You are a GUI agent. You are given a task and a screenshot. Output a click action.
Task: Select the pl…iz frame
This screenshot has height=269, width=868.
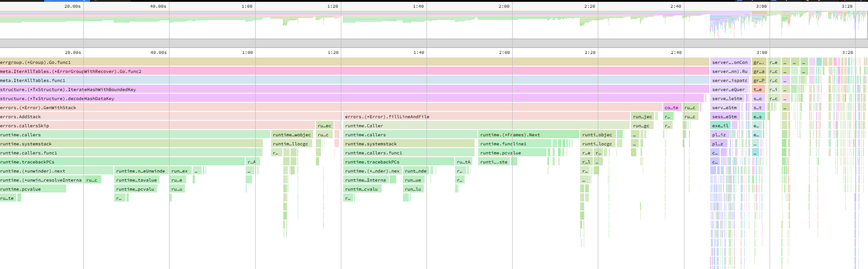[719, 134]
